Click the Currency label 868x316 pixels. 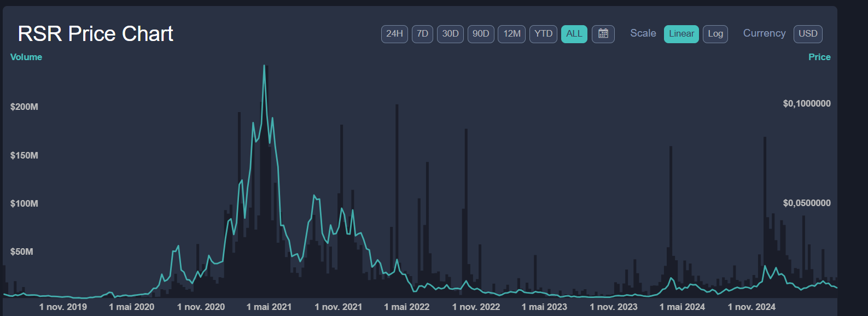[764, 33]
